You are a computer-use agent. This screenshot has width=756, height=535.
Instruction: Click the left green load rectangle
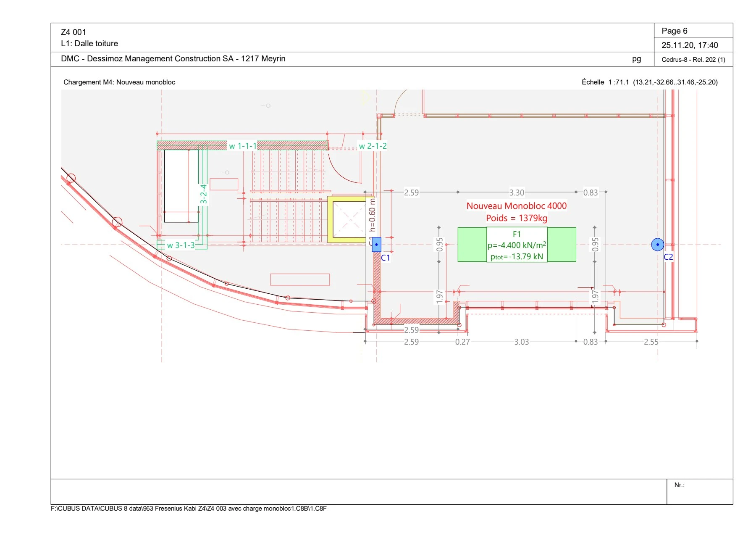tap(472, 245)
